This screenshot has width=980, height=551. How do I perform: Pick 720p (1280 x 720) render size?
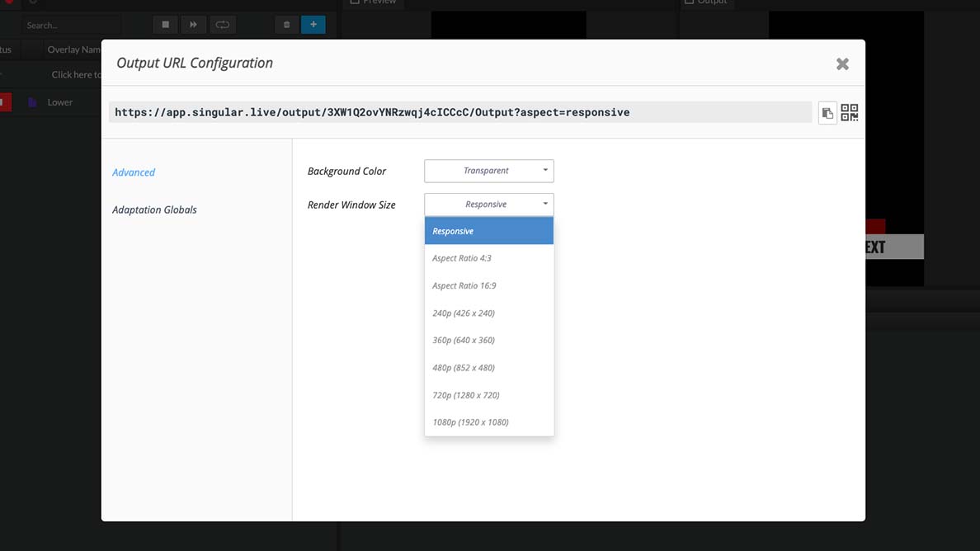[488, 395]
